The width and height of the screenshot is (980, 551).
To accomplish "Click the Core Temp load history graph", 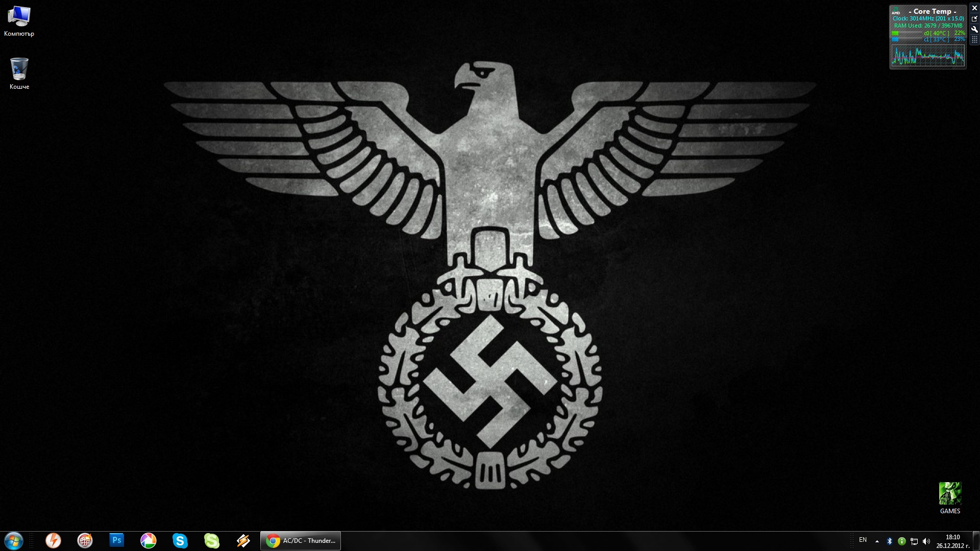I will pos(928,55).
